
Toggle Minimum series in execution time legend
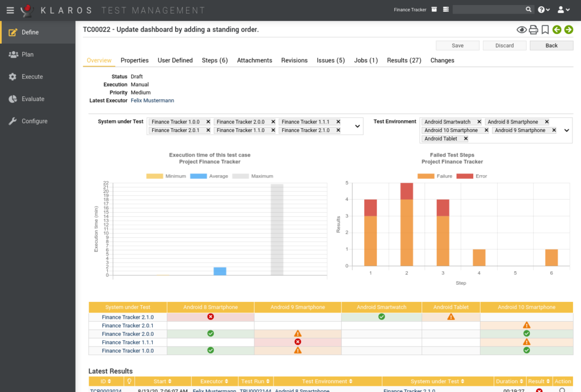coord(166,176)
